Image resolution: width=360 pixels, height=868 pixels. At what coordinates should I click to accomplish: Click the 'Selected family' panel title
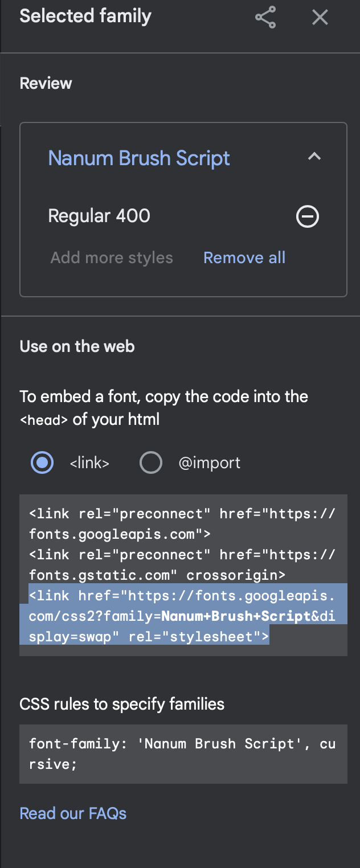(x=85, y=16)
